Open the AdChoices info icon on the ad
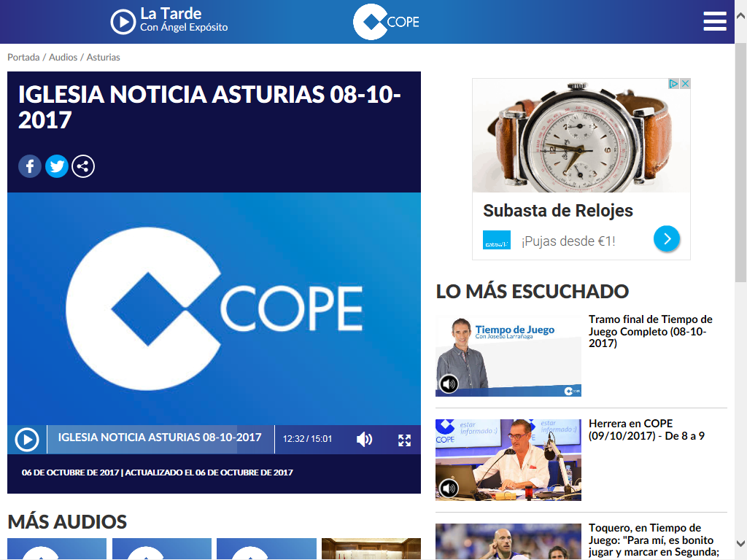The width and height of the screenshot is (747, 560). (x=673, y=84)
